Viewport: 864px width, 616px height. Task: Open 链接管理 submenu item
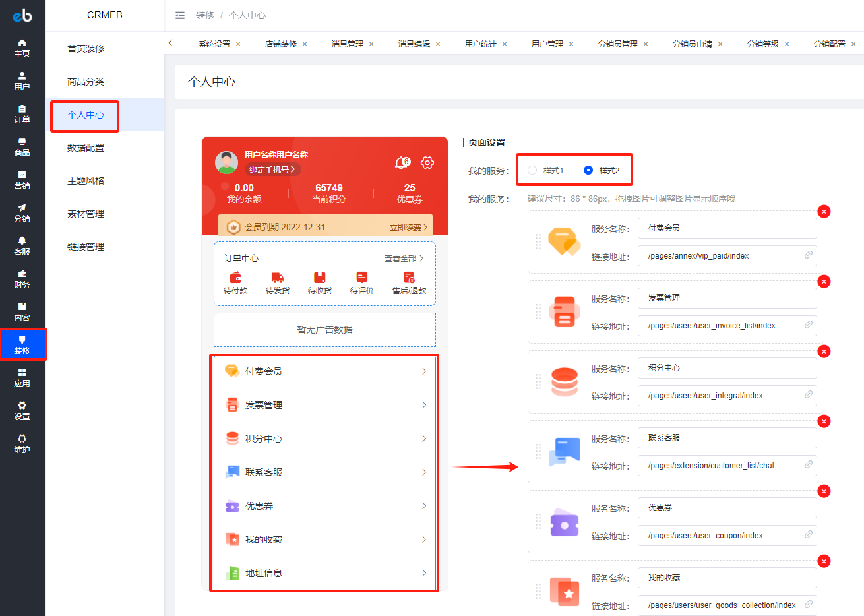pyautogui.click(x=86, y=247)
